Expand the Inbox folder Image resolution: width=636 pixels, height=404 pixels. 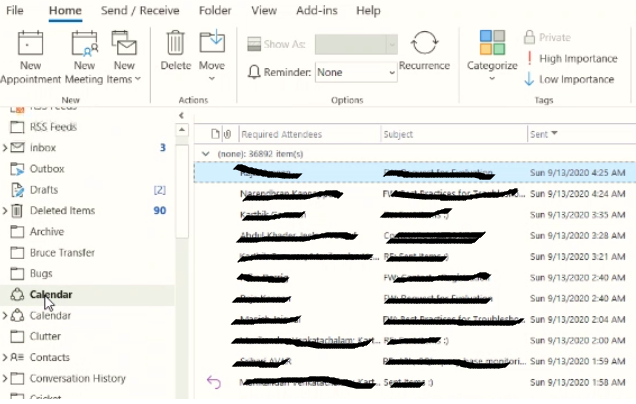coord(4,148)
